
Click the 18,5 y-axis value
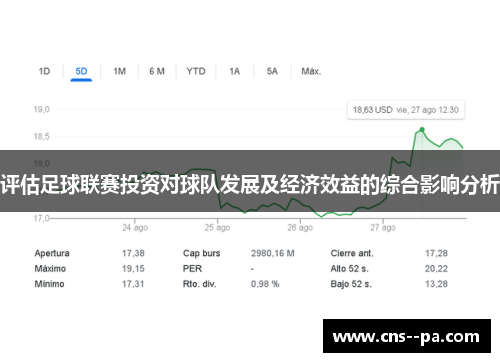click(x=42, y=136)
